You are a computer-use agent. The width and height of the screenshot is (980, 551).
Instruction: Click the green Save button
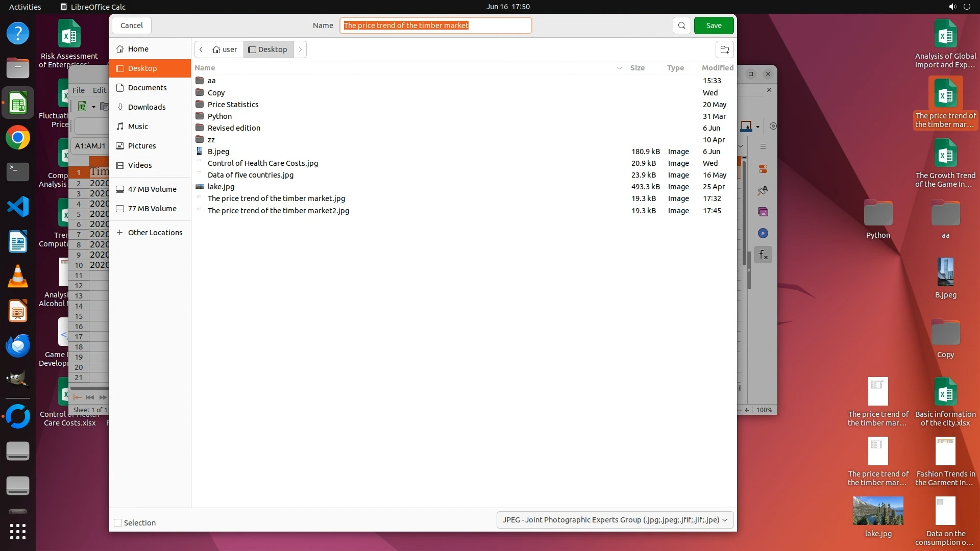[714, 26]
